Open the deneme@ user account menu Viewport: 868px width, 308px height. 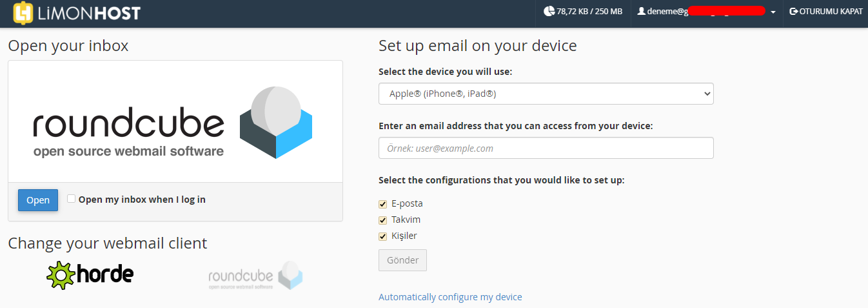click(706, 11)
